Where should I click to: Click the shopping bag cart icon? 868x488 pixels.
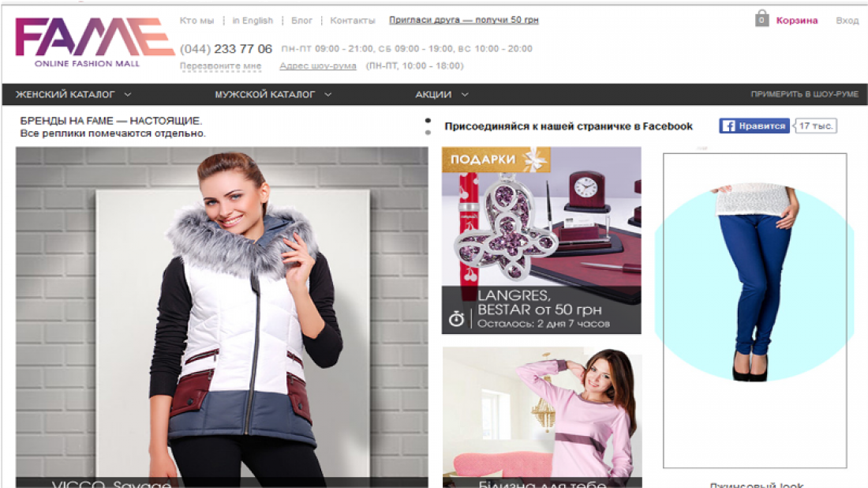pos(761,19)
